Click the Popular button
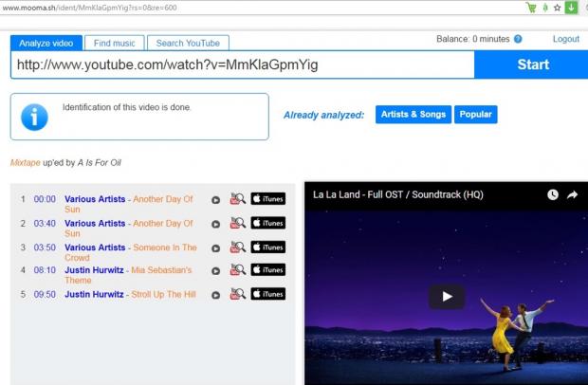Screen dimensions: 588x385 475,115
